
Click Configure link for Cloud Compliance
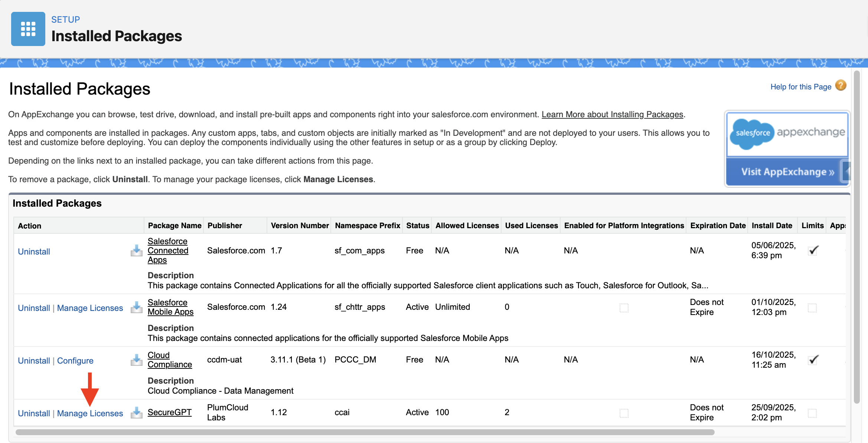click(x=75, y=361)
